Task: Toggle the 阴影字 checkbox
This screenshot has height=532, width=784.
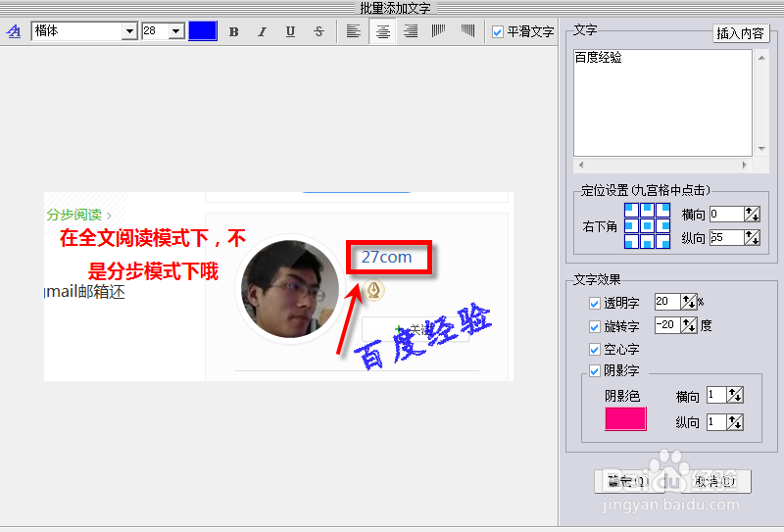Action: pyautogui.click(x=595, y=371)
